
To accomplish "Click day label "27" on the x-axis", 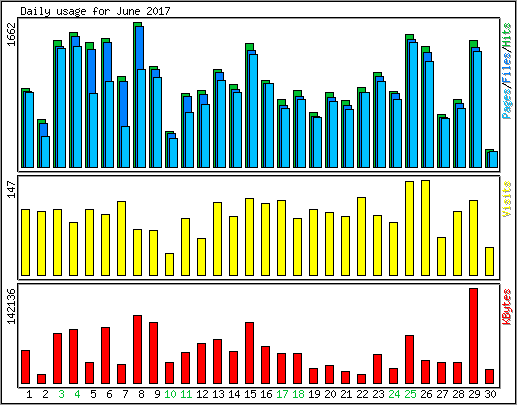I will (442, 394).
